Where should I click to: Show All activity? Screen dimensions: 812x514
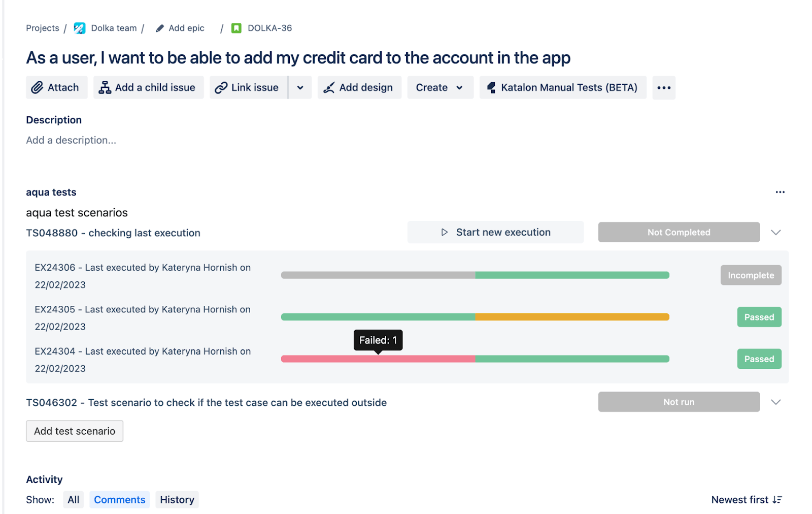point(74,500)
